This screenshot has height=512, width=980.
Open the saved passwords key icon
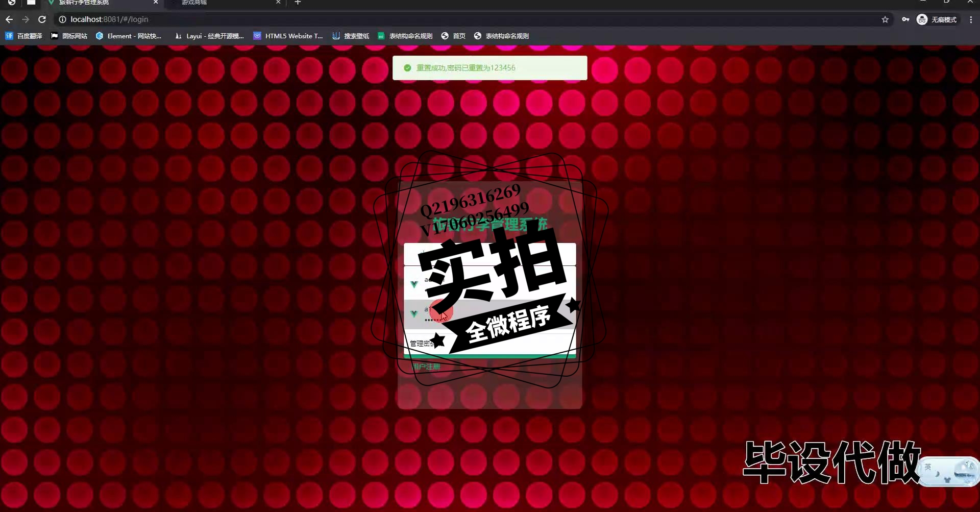pos(905,19)
